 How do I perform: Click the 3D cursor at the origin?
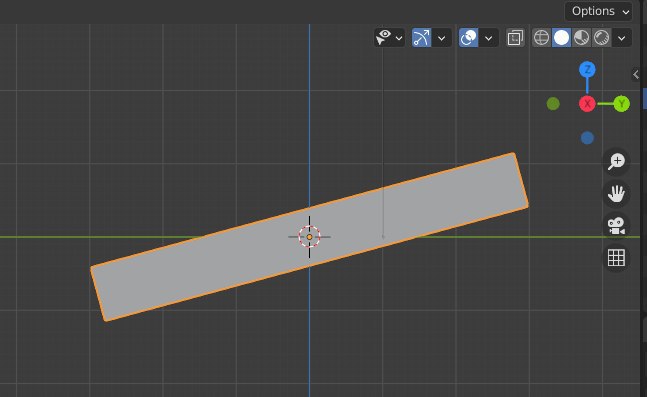(309, 237)
